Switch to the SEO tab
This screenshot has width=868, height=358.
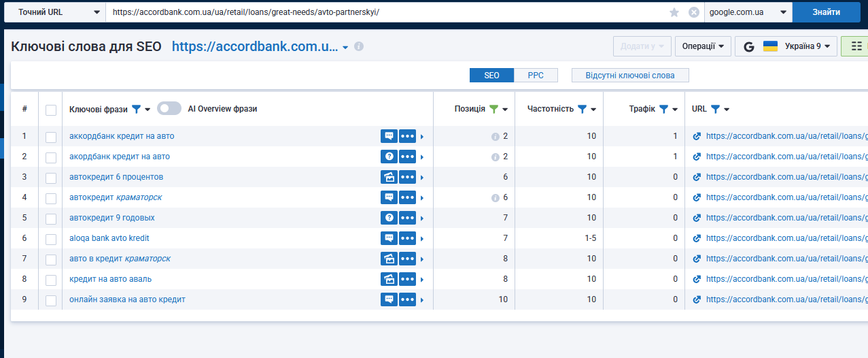491,76
